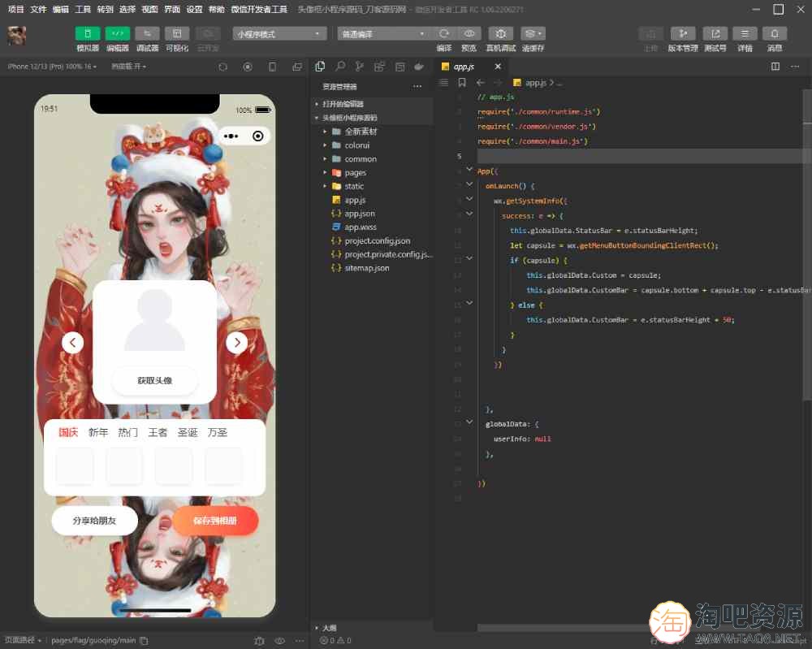Open the mini program mode dropdown

click(x=279, y=33)
